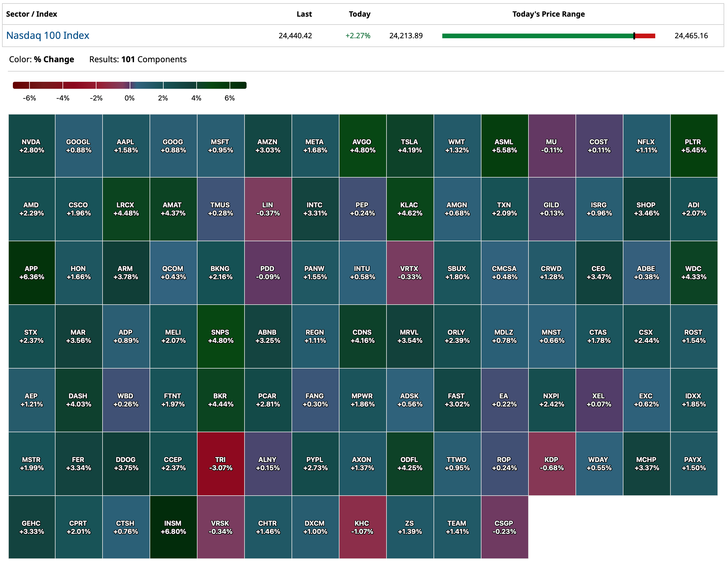Screen dimensions: 728x566
Task: Select the TSLA +4.19% tile
Action: click(410, 146)
